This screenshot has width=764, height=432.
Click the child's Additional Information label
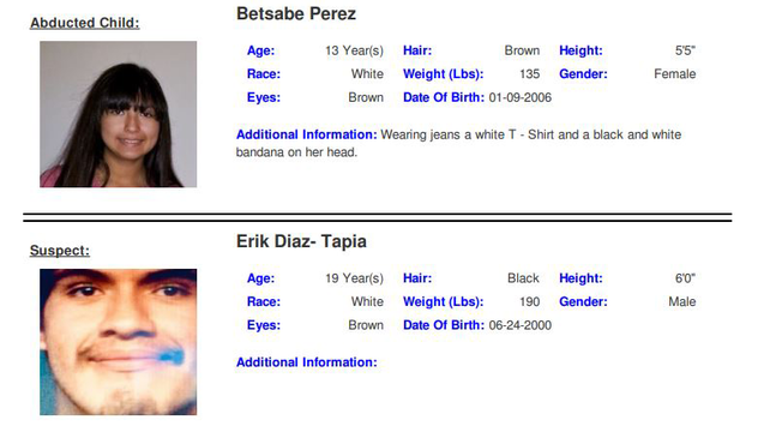306,134
